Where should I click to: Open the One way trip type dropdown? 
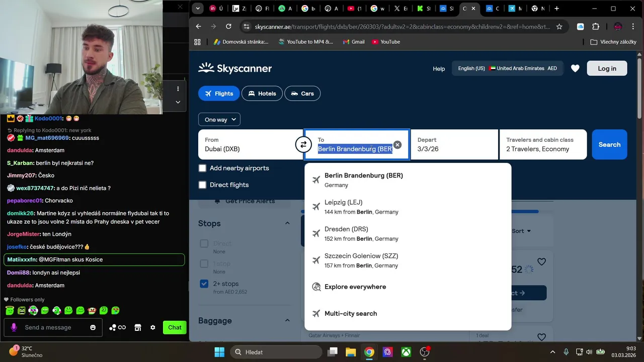(219, 120)
